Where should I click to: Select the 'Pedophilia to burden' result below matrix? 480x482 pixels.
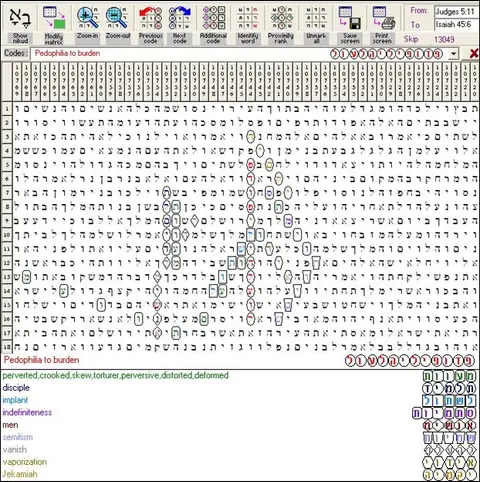[41, 360]
